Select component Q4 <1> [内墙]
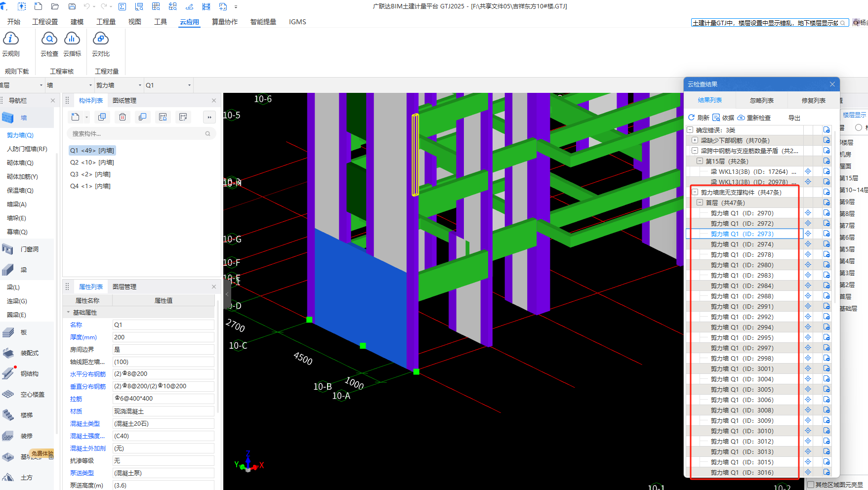The image size is (868, 490). coord(90,186)
